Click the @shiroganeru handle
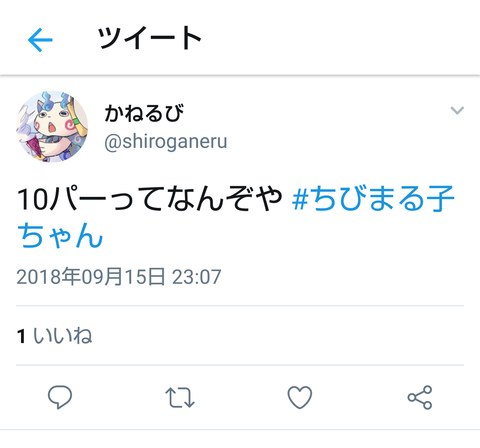480x448 pixels. [166, 142]
